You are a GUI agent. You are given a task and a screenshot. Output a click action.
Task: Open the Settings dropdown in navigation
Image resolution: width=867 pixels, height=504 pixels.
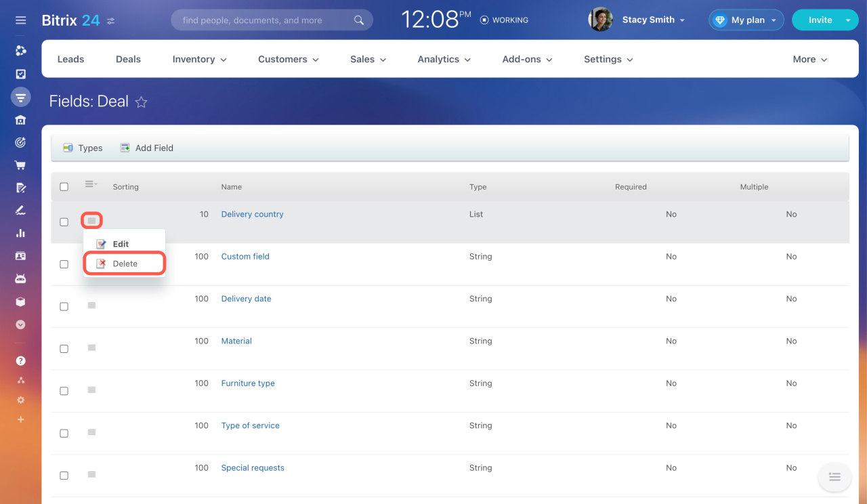pos(608,60)
